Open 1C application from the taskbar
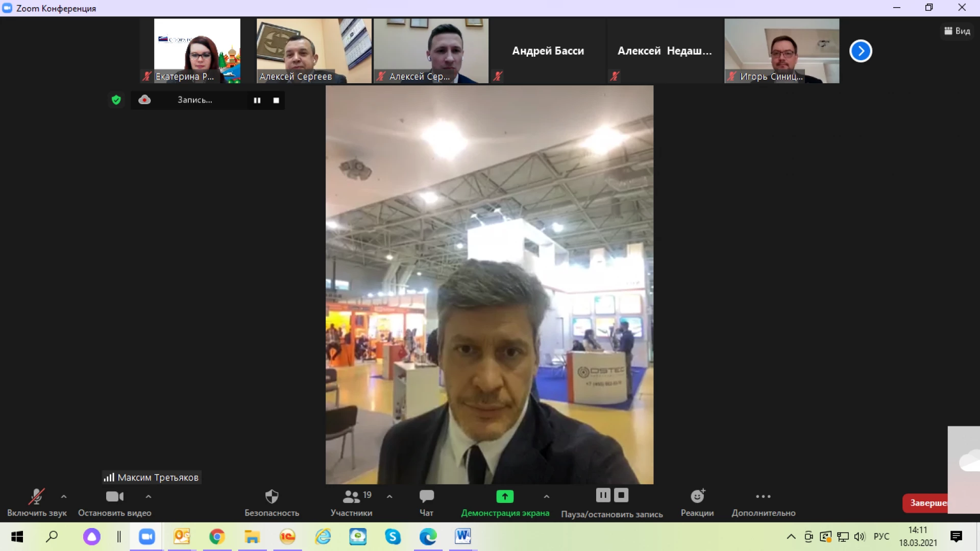980x551 pixels. coord(287,537)
